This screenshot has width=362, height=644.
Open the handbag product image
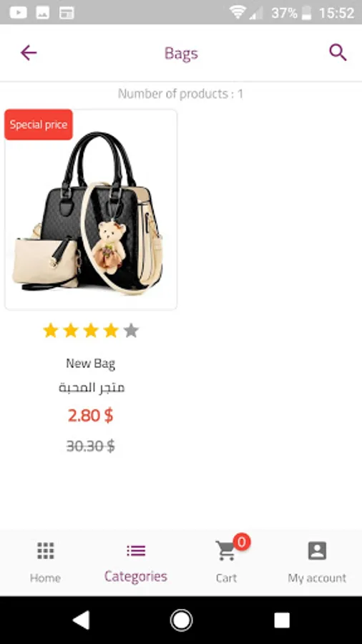pos(91,210)
